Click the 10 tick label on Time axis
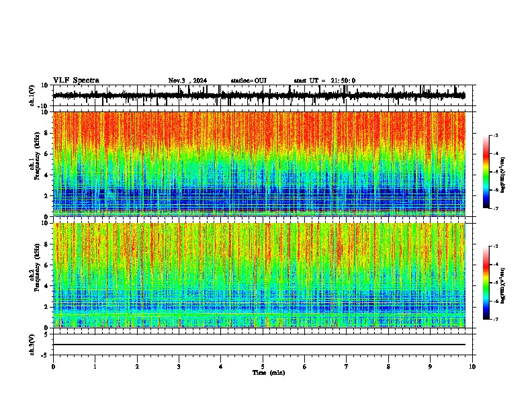Screen dimensions: 532x411 point(472,367)
